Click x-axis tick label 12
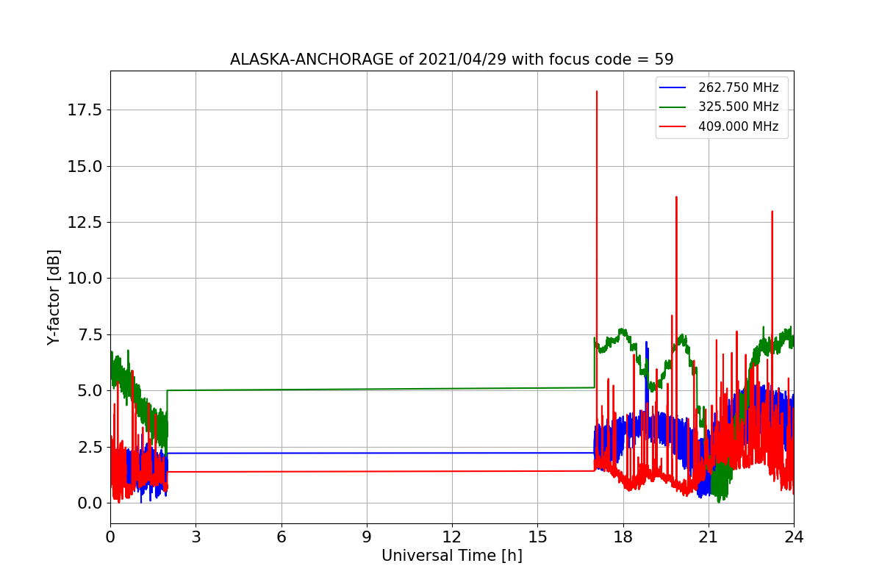The image size is (882, 588). click(452, 537)
